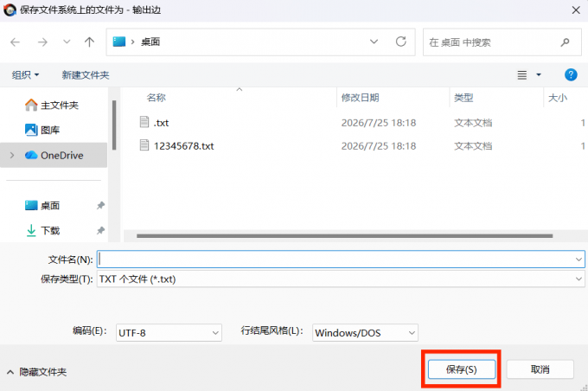Open the 编码 UTF-8 dropdown

[x=169, y=333]
